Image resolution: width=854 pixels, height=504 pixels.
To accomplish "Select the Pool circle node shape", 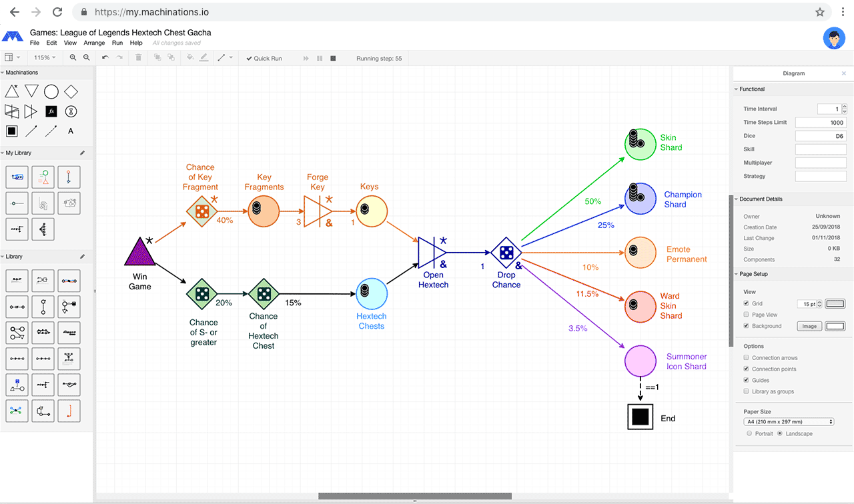I will [51, 91].
